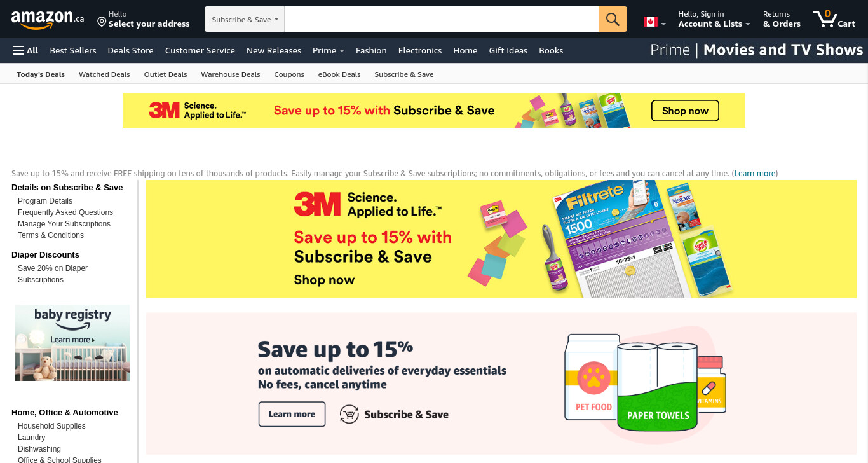Open the Frequently Asked Questions link
This screenshot has height=463, width=868.
tap(65, 212)
